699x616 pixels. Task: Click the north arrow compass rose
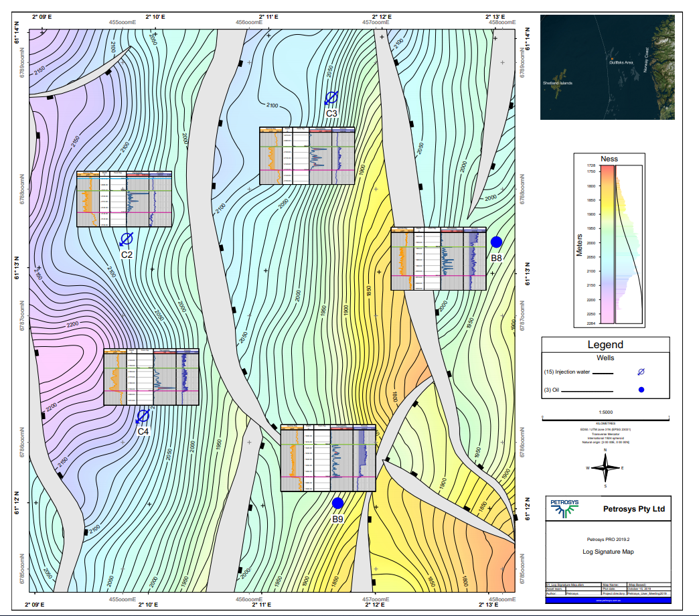click(605, 467)
